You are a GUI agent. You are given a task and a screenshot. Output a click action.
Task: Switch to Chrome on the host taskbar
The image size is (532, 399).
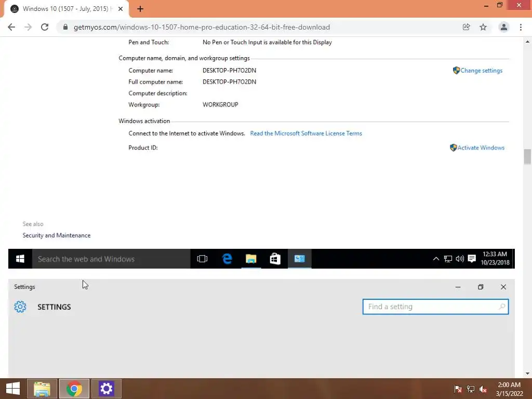click(74, 389)
